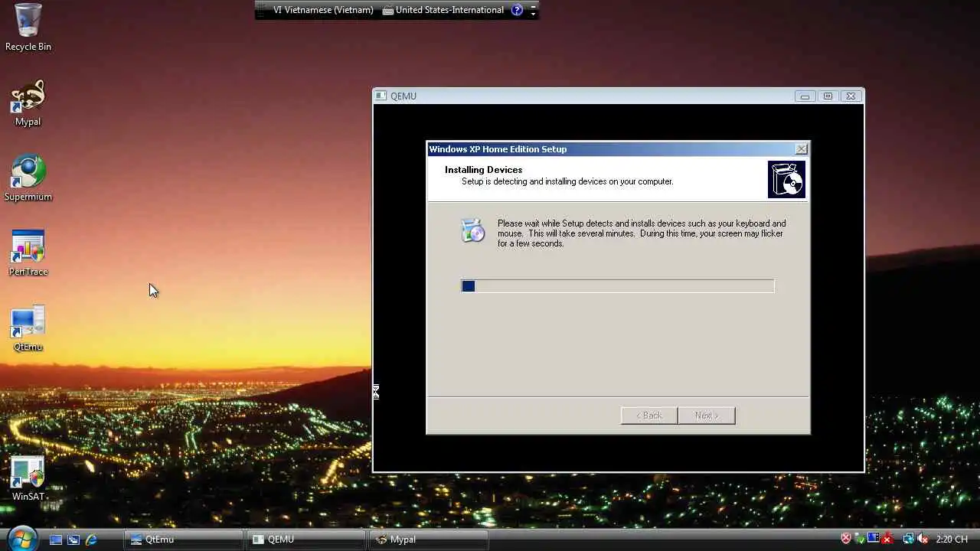Screen dimensions: 980x551
Task: Select the PerfTrace desktop shortcut
Action: [28, 253]
